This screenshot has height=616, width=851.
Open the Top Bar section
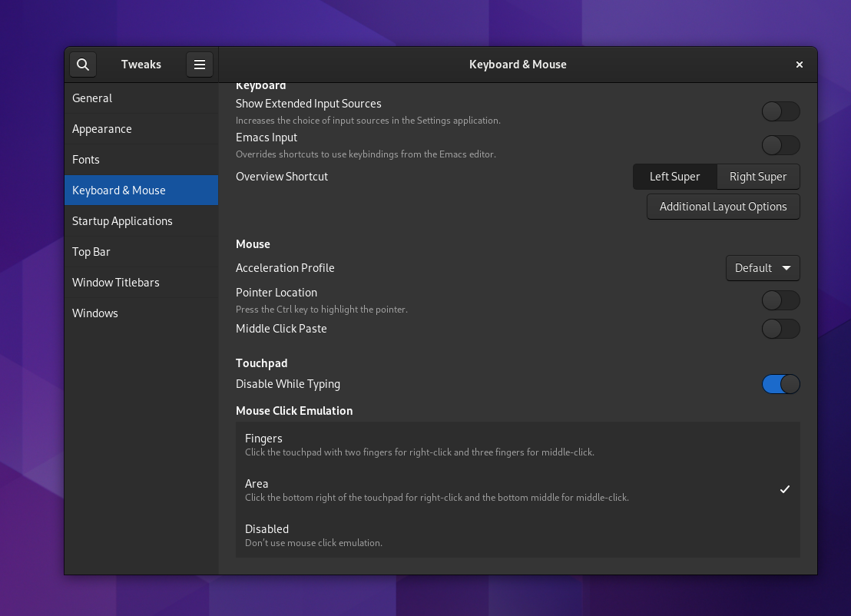141,252
